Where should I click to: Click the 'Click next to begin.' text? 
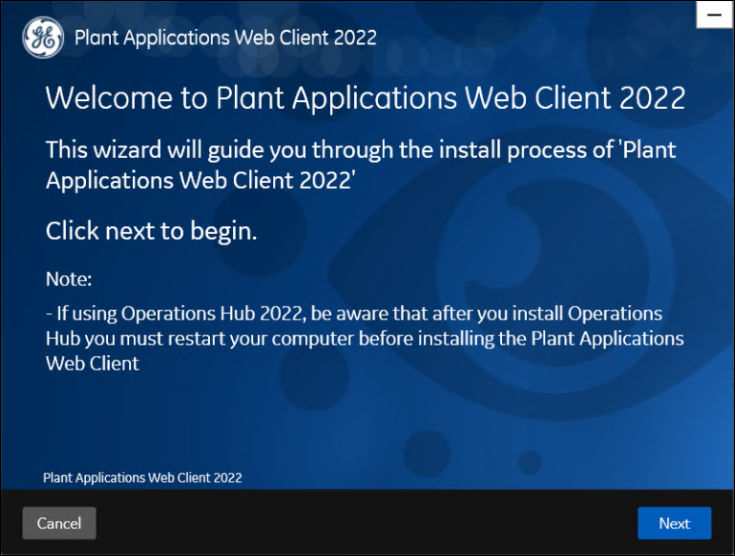tap(151, 231)
